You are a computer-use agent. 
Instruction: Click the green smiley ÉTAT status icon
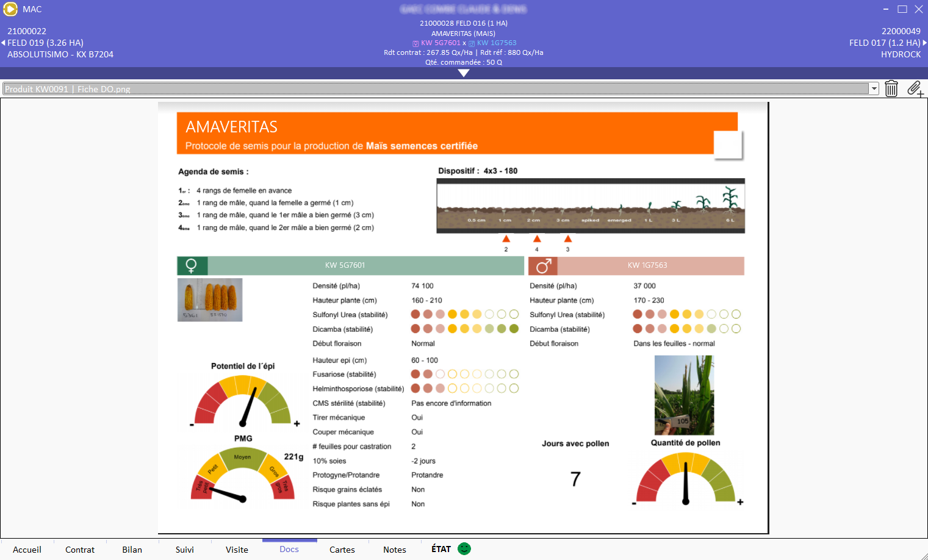(x=464, y=548)
